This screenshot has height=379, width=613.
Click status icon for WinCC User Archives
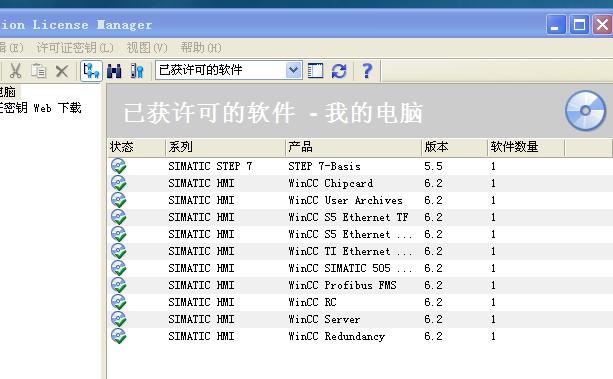click(118, 200)
